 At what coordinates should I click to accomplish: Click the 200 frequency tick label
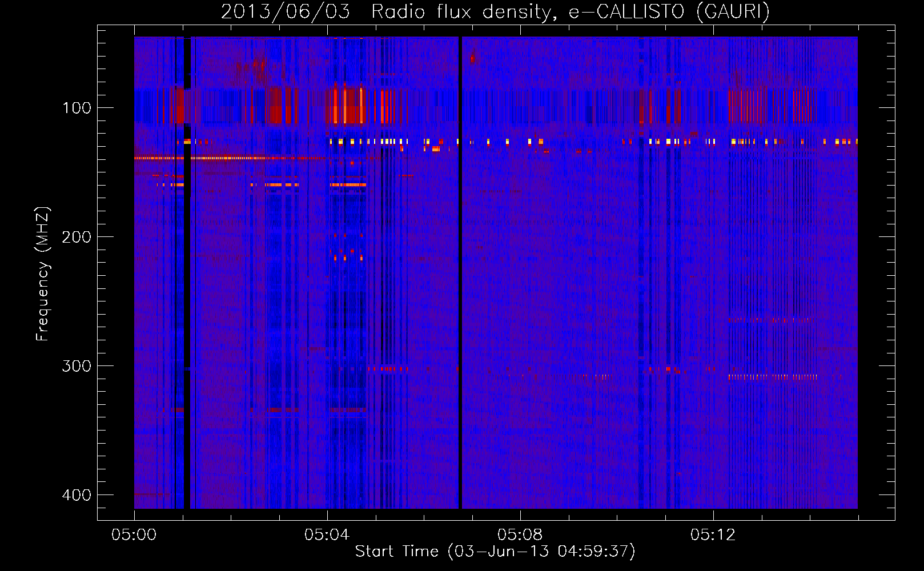tap(77, 237)
